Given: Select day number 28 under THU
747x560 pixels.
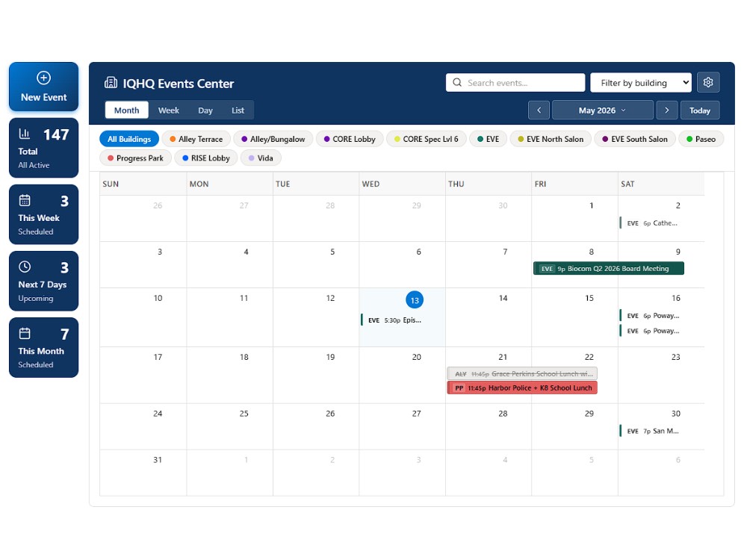Looking at the screenshot, I should 503,414.
